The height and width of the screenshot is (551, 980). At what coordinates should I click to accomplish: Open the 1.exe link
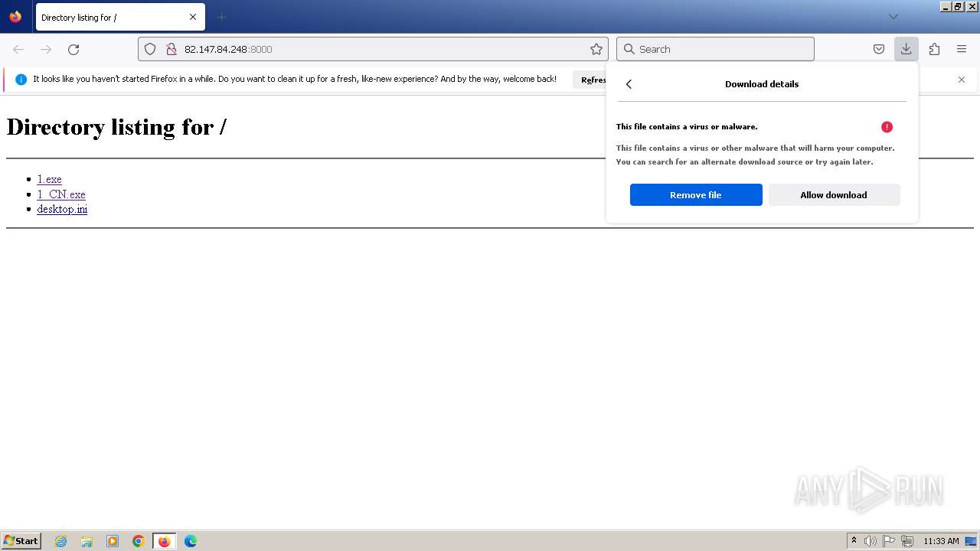(49, 179)
